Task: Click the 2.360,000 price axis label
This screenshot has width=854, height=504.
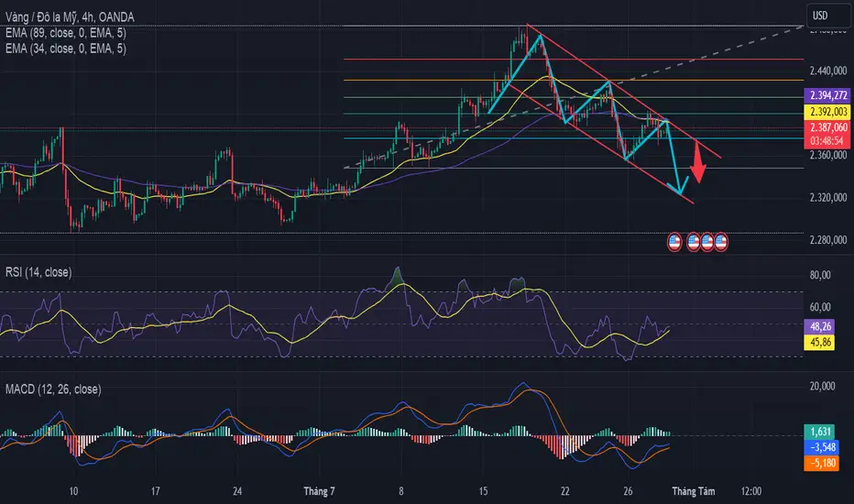Action: [x=827, y=155]
